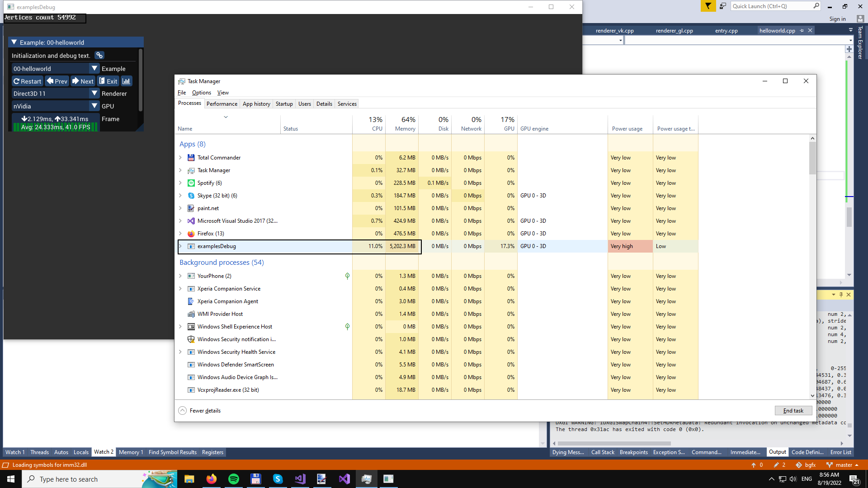Image resolution: width=868 pixels, height=488 pixels.
Task: Switch to the Performance tab
Action: click(x=222, y=104)
